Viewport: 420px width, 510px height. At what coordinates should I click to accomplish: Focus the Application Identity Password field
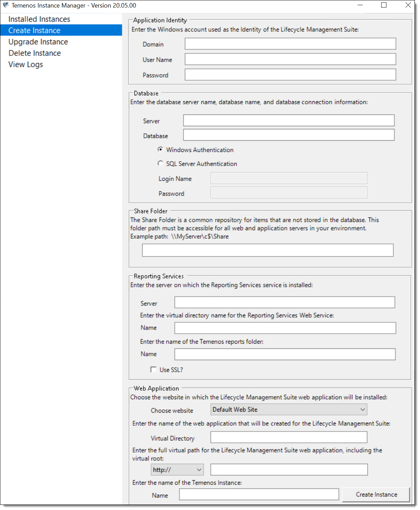click(x=290, y=74)
